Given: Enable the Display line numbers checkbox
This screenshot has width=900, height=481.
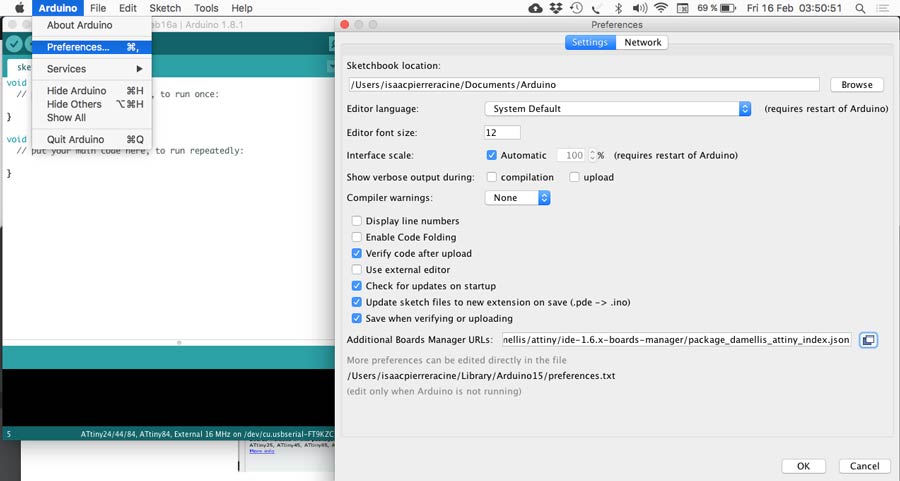Looking at the screenshot, I should tap(357, 221).
